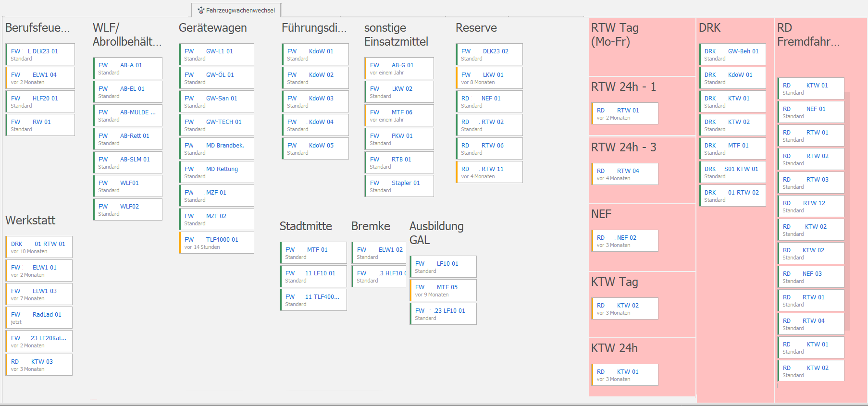The image size is (868, 406).
Task: Open the MTF 01 card under Stadtmitte
Action: (313, 253)
